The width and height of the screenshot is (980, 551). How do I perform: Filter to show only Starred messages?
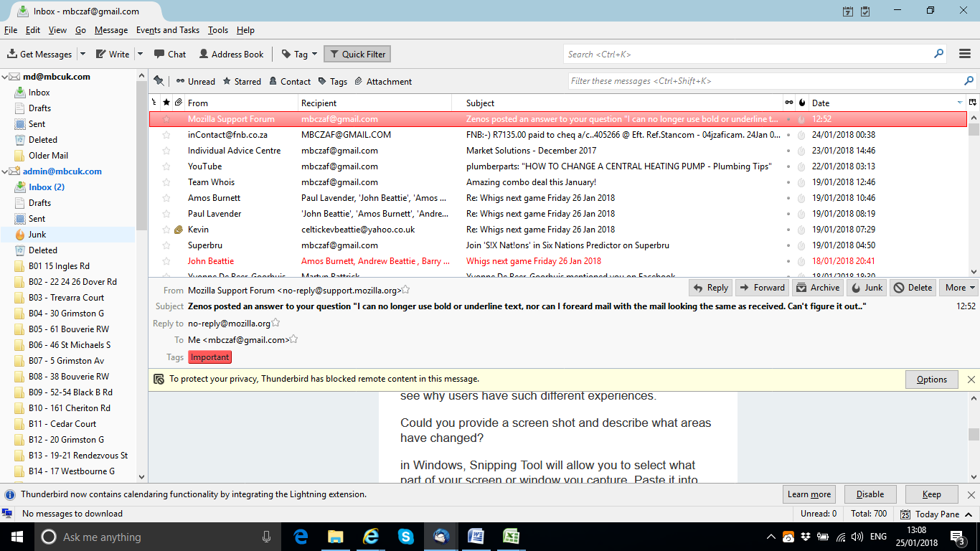(242, 81)
